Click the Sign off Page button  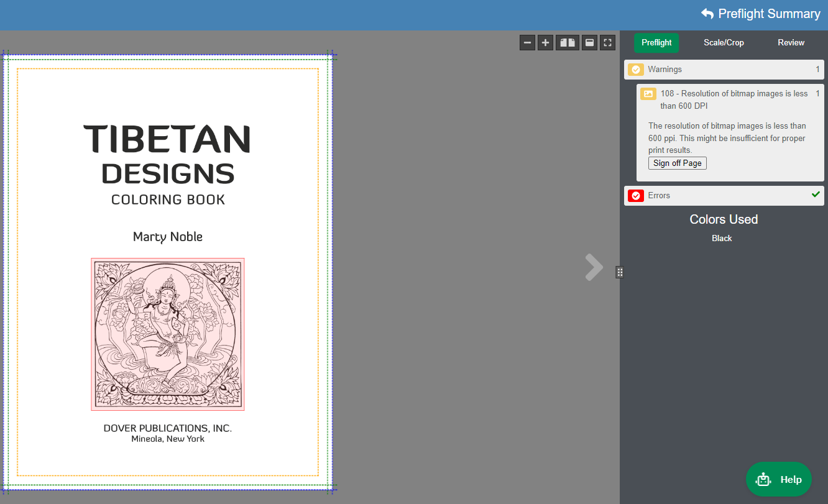click(678, 163)
